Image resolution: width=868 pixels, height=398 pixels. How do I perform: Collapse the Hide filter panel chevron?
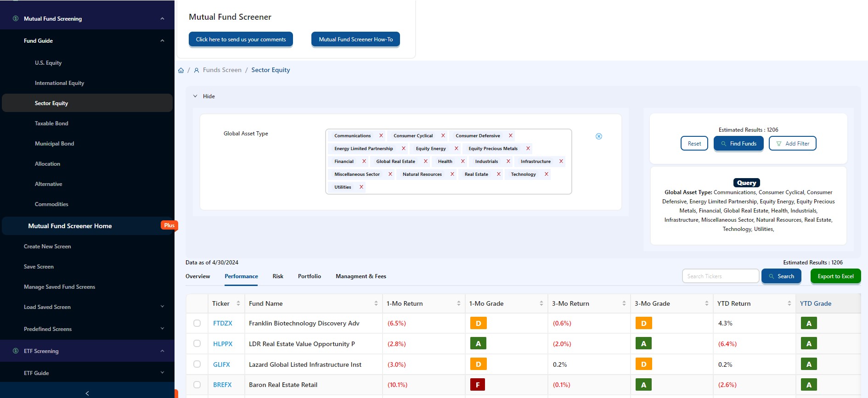195,96
